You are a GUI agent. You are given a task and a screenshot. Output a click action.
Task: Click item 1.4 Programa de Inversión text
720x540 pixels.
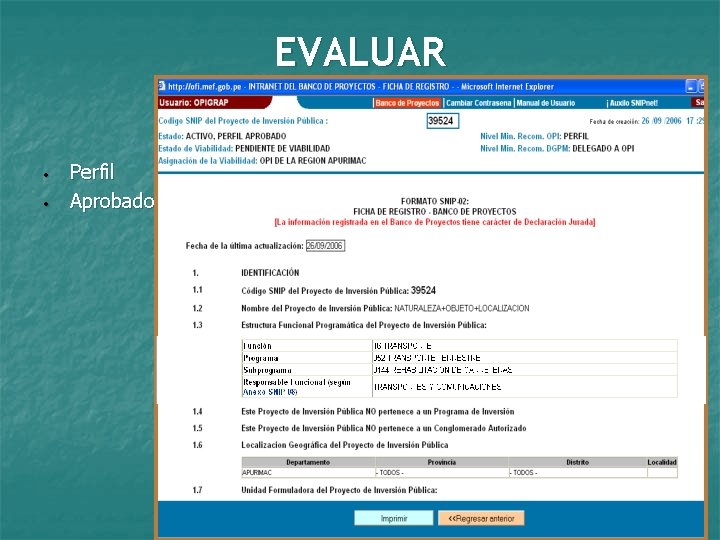coord(377,411)
